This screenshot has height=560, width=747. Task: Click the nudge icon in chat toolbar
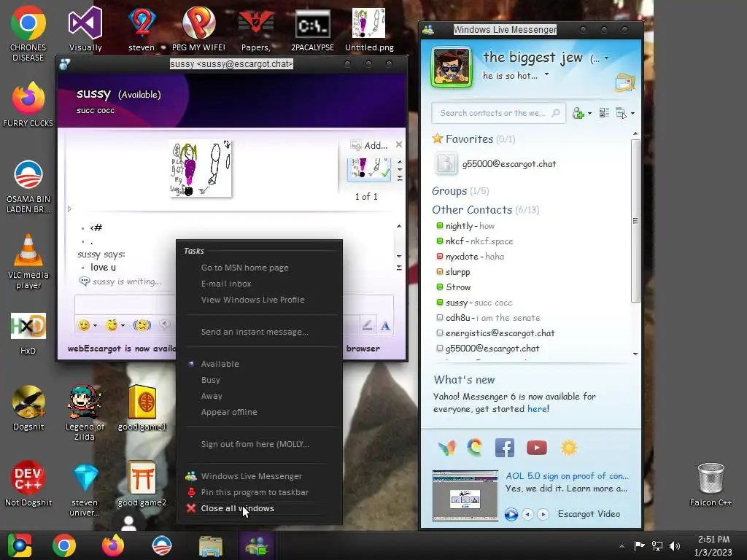tap(142, 325)
